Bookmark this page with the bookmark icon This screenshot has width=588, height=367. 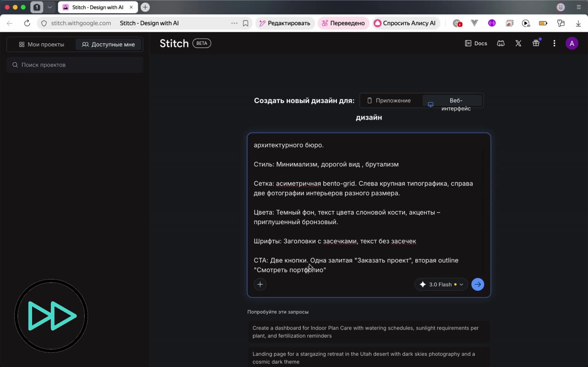pos(246,23)
